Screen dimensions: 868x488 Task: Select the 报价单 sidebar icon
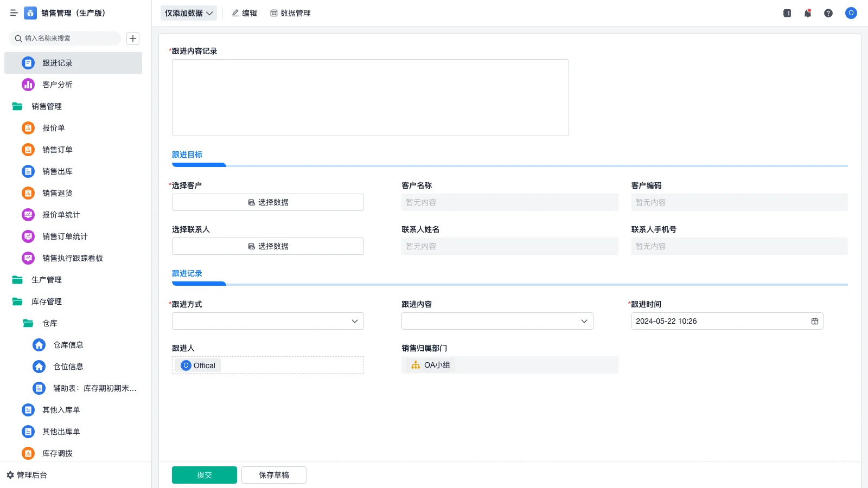click(28, 128)
